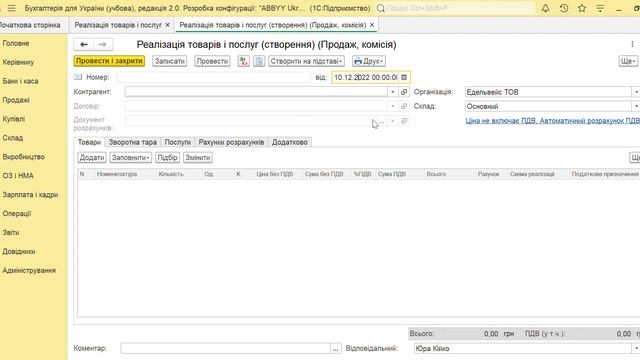Go back with left arrow button
The image size is (640, 360).
pos(84,44)
